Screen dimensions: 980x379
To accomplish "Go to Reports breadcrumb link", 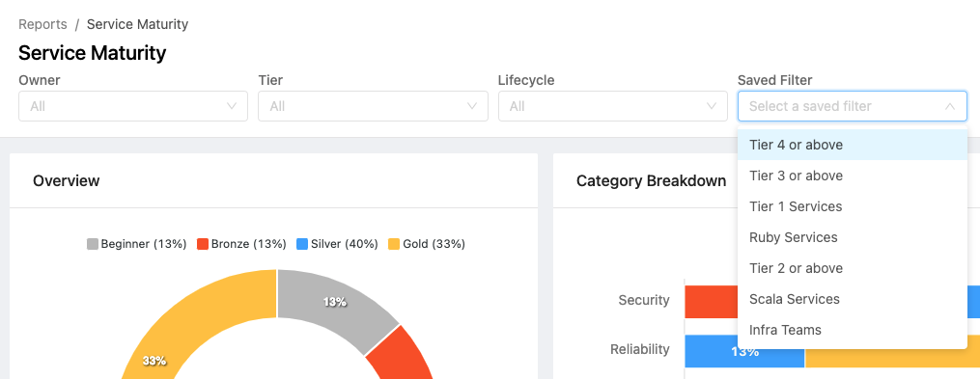I will click(42, 24).
